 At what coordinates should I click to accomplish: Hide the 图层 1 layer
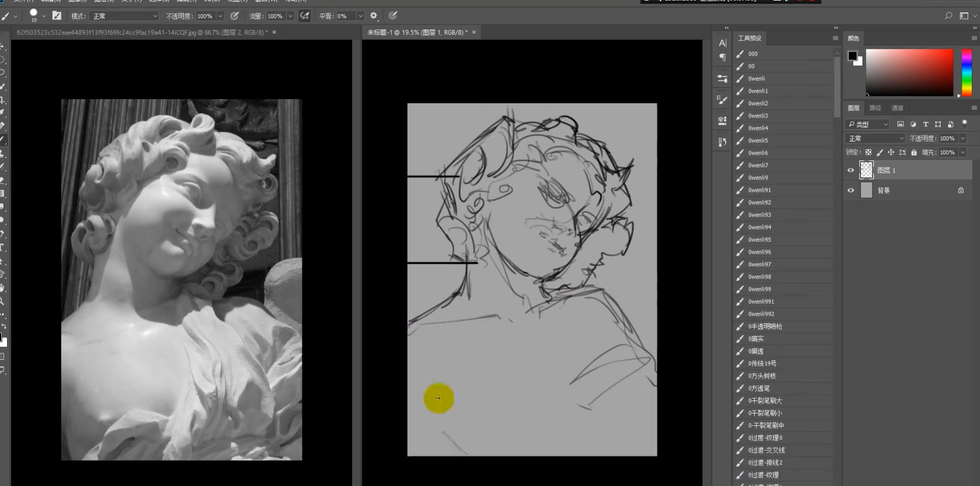click(850, 170)
